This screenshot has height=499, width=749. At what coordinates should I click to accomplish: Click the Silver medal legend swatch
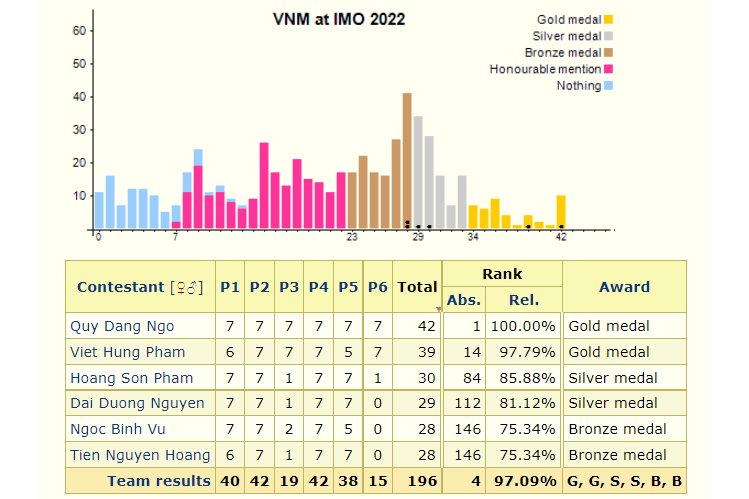(x=608, y=36)
